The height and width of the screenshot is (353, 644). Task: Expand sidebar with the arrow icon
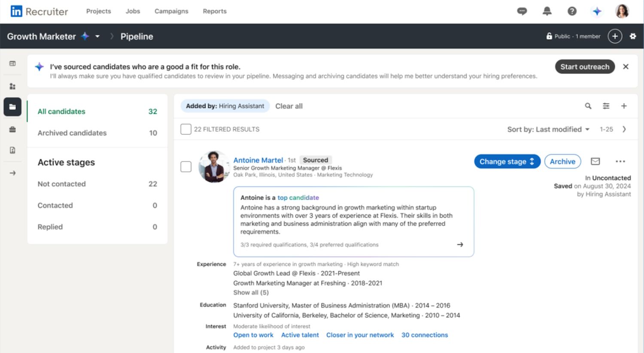click(x=12, y=173)
